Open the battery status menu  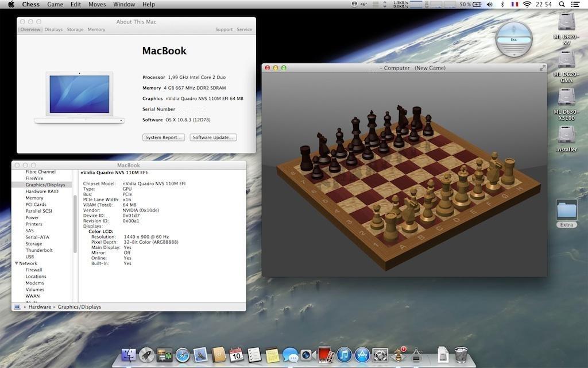tap(471, 4)
